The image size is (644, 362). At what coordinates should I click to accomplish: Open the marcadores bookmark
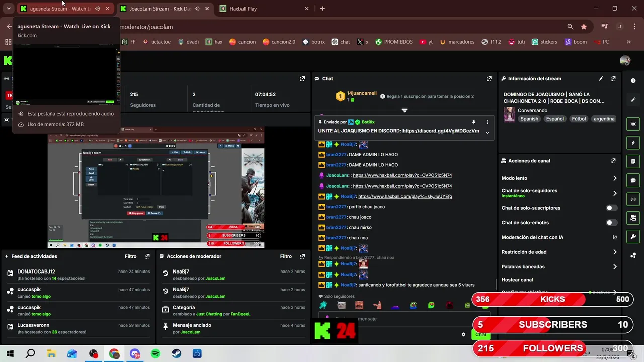click(457, 42)
